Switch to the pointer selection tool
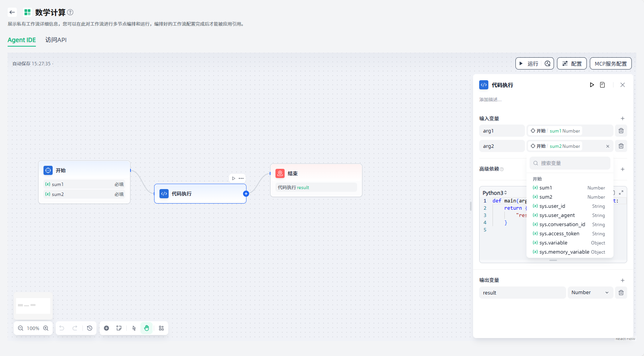The image size is (644, 356). [134, 328]
